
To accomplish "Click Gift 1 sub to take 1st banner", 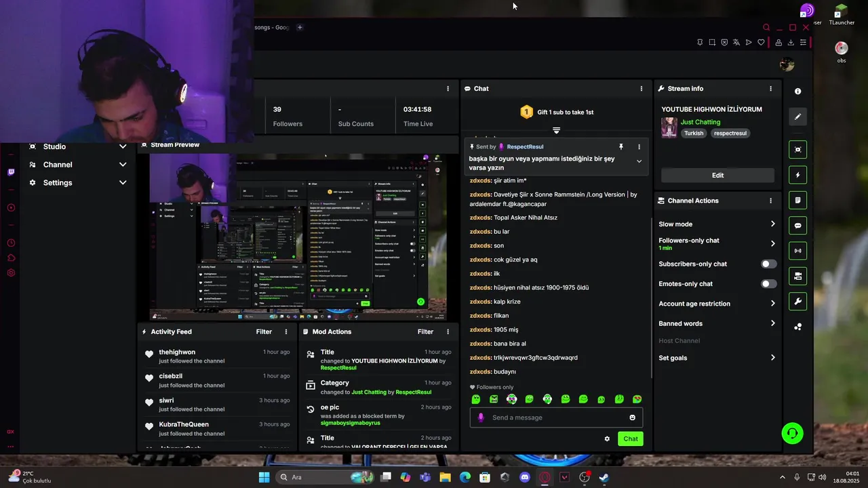I will [x=556, y=113].
